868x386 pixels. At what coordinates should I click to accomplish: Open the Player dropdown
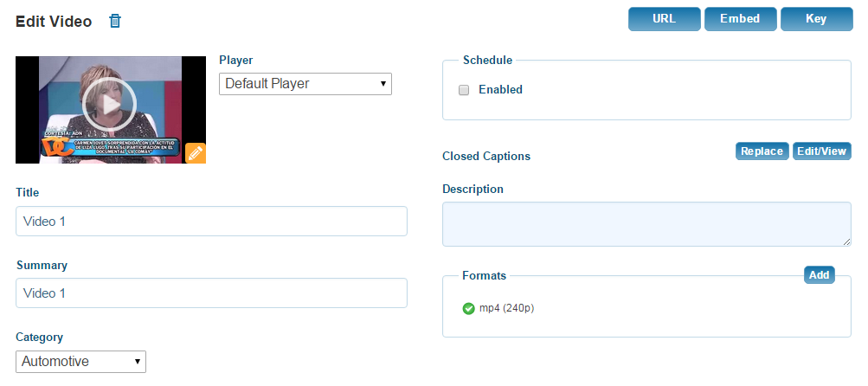point(305,84)
